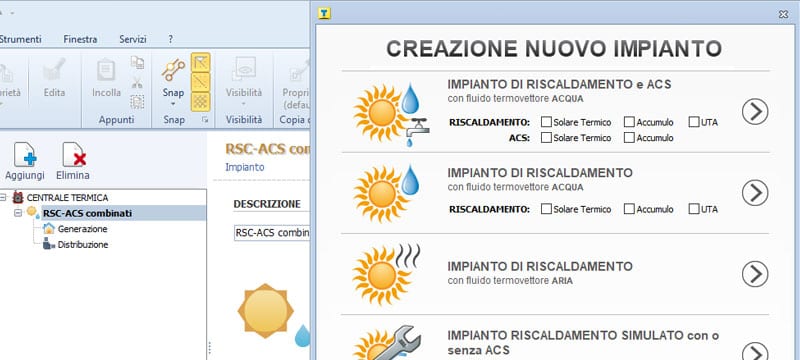Enable ACS Solare Termico checkbox
This screenshot has width=800, height=360.
[546, 138]
